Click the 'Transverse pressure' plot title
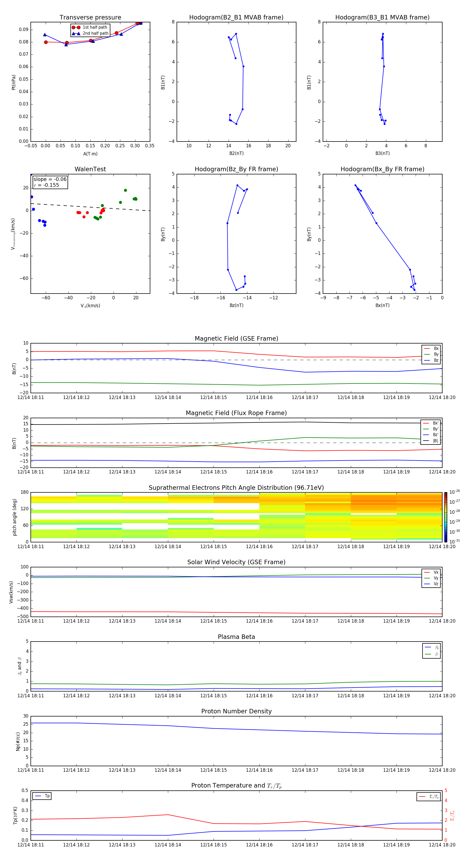The image size is (473, 868). click(90, 17)
